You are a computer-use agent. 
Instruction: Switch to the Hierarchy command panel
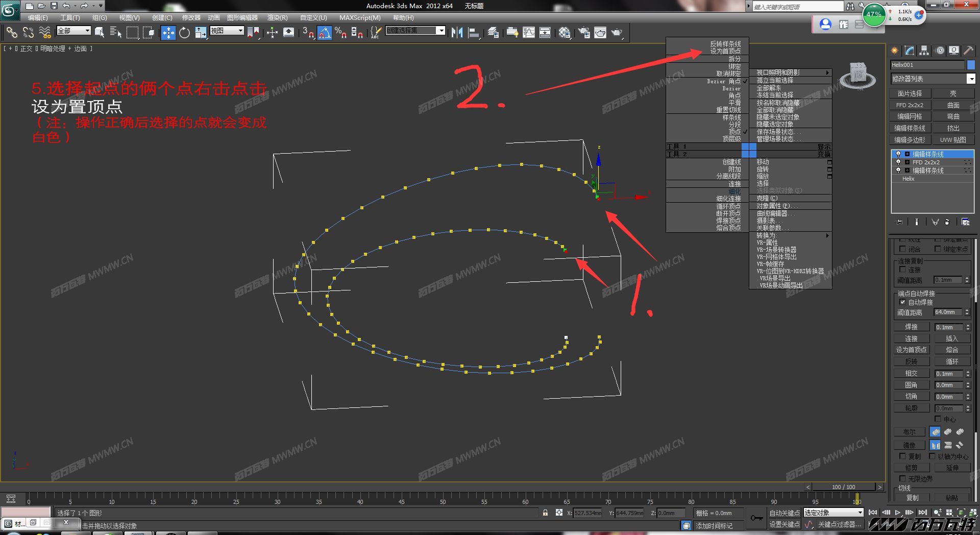click(x=924, y=51)
